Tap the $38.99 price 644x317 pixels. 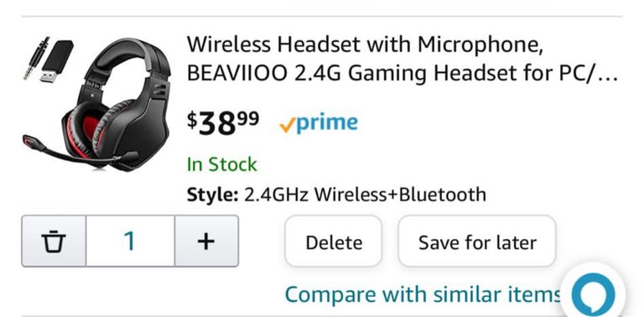click(223, 123)
